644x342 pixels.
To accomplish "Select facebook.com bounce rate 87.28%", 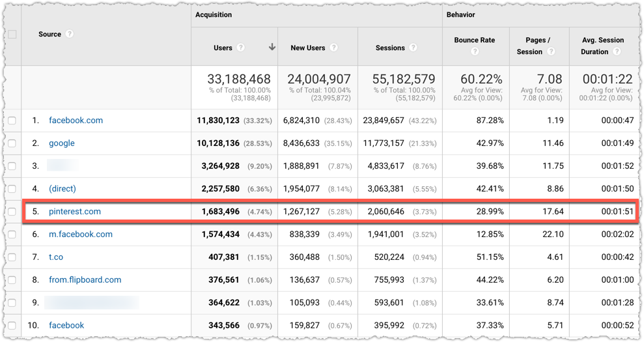I will click(x=490, y=121).
